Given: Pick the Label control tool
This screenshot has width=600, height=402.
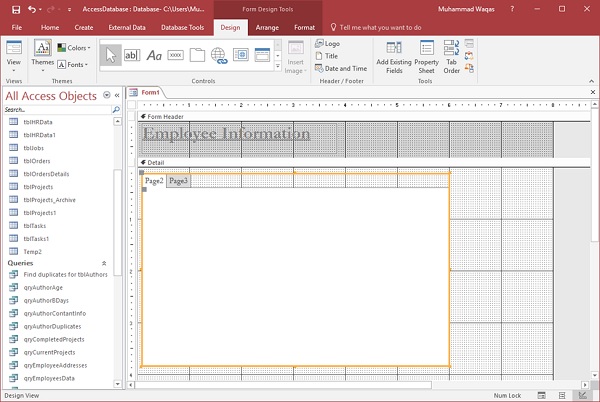Looking at the screenshot, I should (153, 55).
